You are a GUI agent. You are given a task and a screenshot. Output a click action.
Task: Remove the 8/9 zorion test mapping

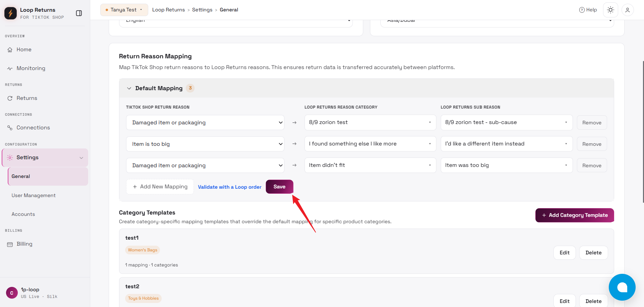point(592,123)
